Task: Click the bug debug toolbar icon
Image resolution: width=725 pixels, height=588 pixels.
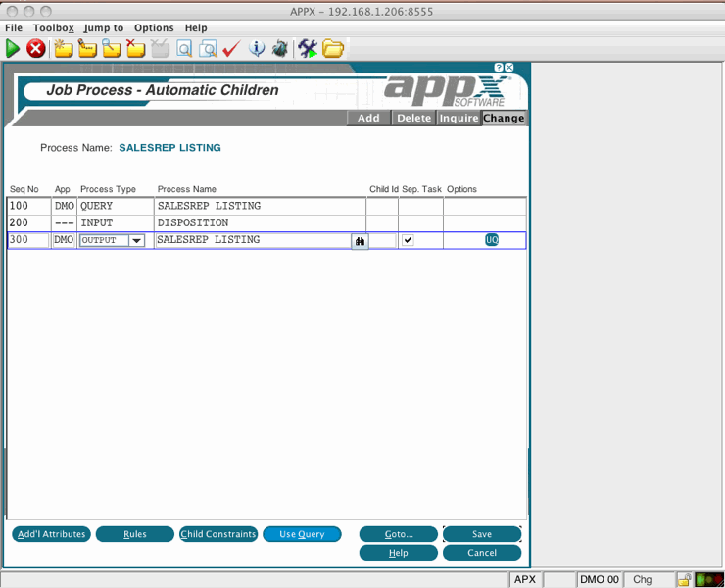Action: click(280, 48)
